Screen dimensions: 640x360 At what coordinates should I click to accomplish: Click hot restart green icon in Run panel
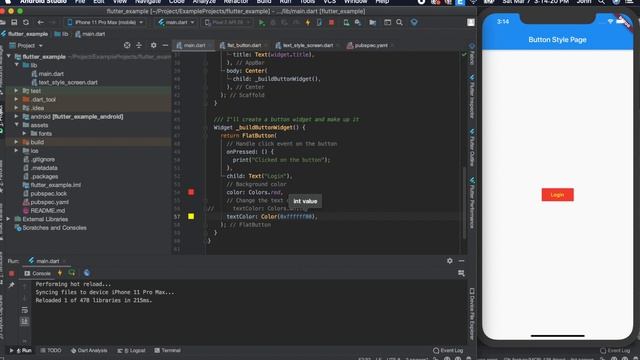72,273
